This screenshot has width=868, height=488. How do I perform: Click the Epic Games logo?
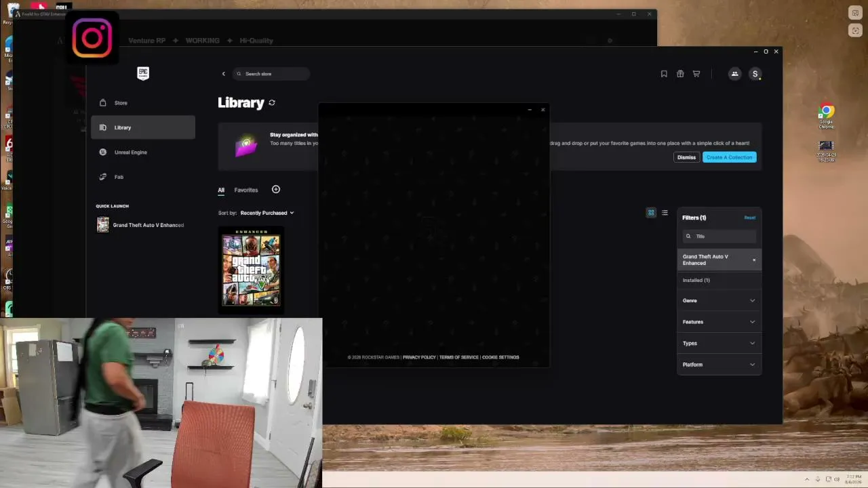coord(143,73)
